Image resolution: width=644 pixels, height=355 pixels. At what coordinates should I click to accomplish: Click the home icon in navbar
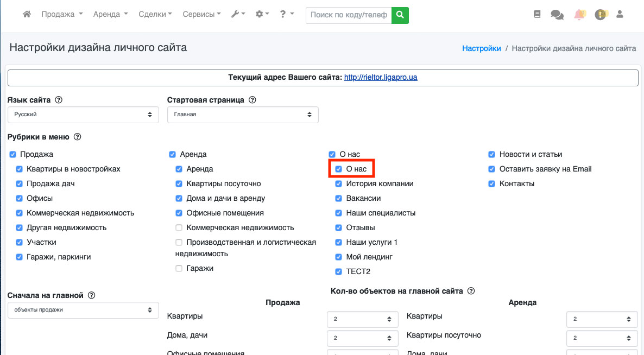[27, 15]
